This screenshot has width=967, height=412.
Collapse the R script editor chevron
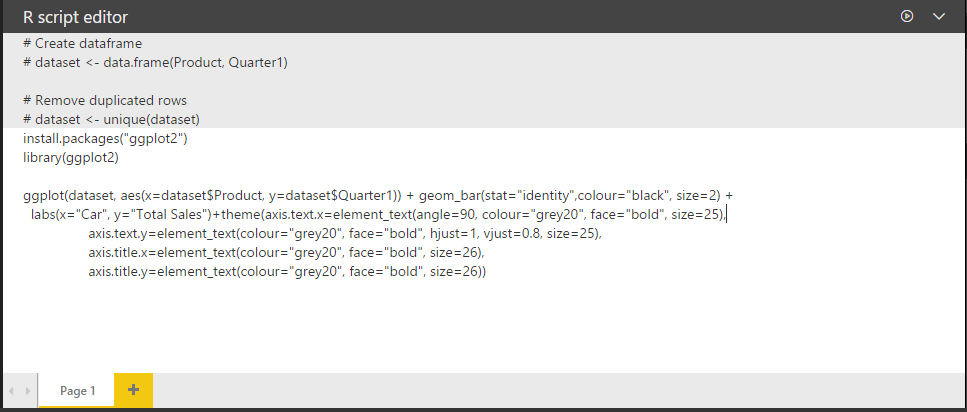tap(939, 17)
